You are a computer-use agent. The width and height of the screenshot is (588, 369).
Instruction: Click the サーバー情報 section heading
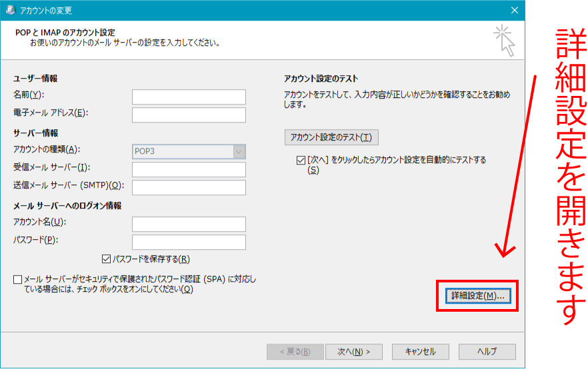click(x=35, y=133)
